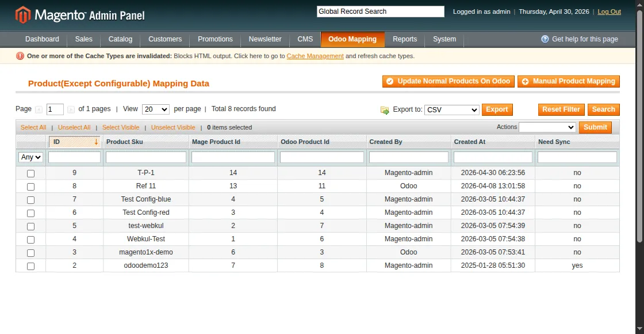Sort by Product Sku column header

click(124, 142)
